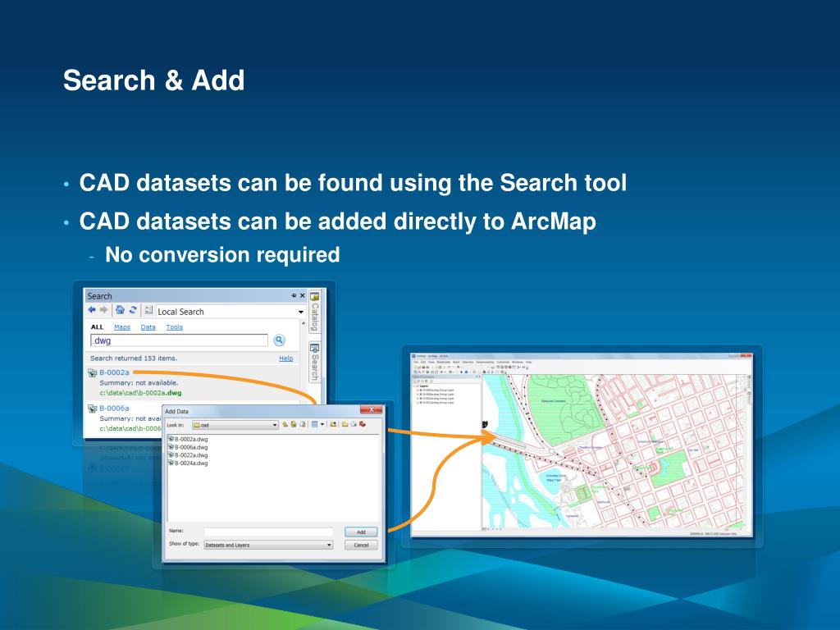
Task: Click the CAD dataset icon beside B-0002a result
Action: [92, 373]
